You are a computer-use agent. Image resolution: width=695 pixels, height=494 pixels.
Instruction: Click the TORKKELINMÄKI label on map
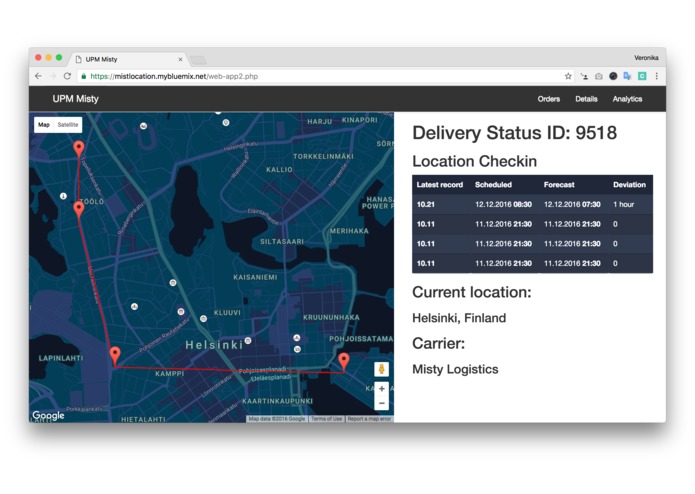coord(323,156)
